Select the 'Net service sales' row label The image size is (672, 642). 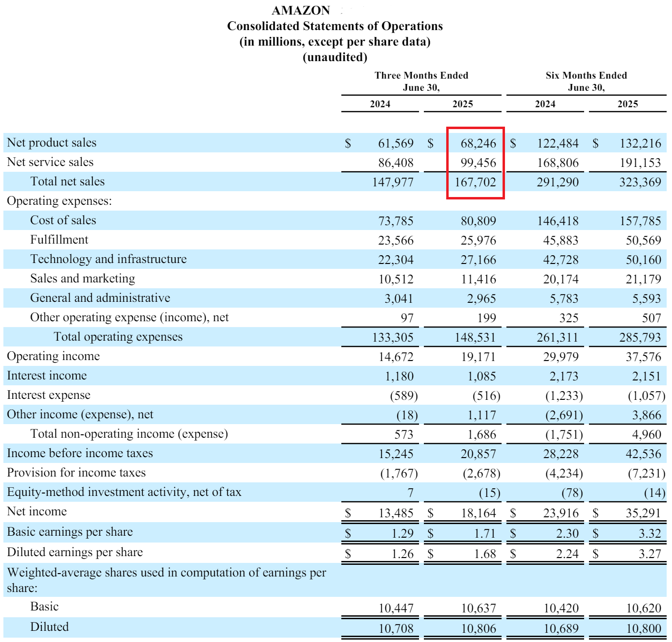50,162
